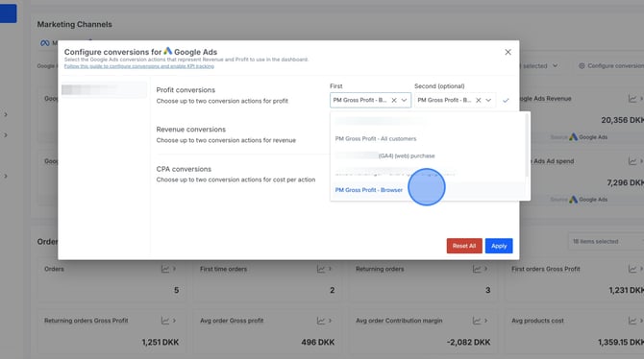Click the Reset All button

pos(464,246)
